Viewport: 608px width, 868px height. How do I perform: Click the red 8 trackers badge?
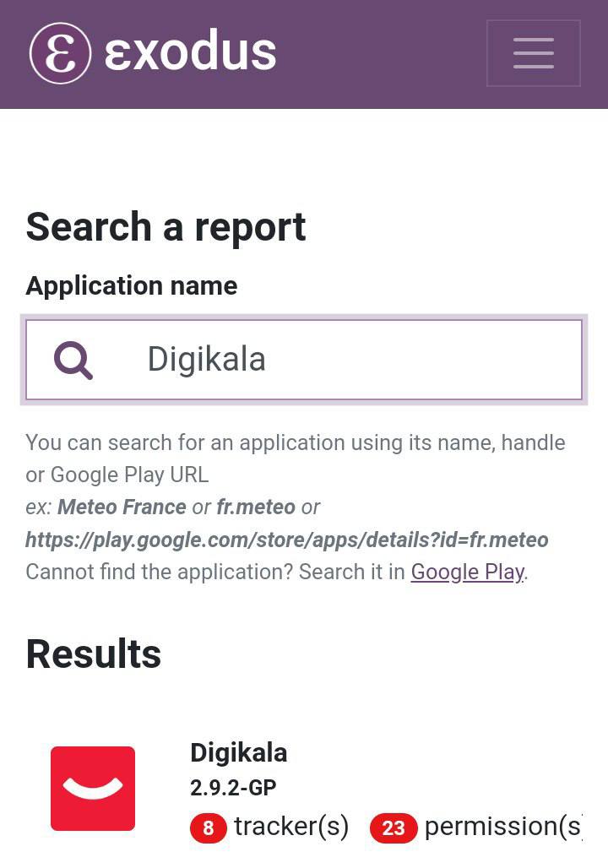tap(208, 828)
